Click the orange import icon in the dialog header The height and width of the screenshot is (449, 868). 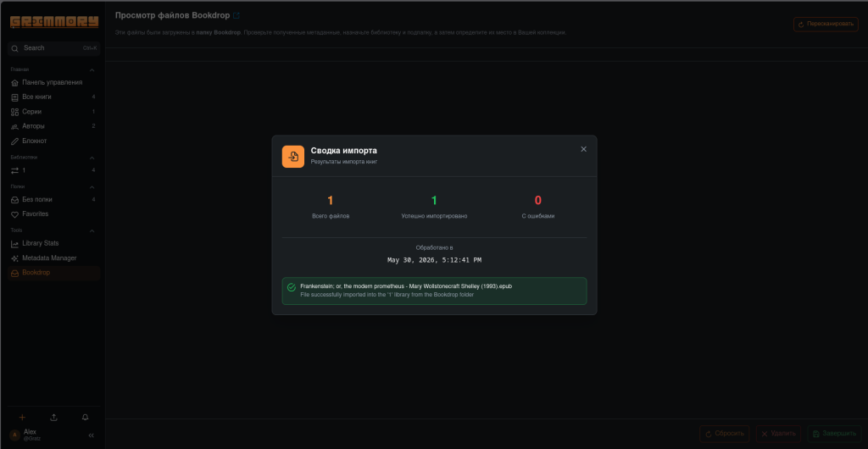point(292,157)
